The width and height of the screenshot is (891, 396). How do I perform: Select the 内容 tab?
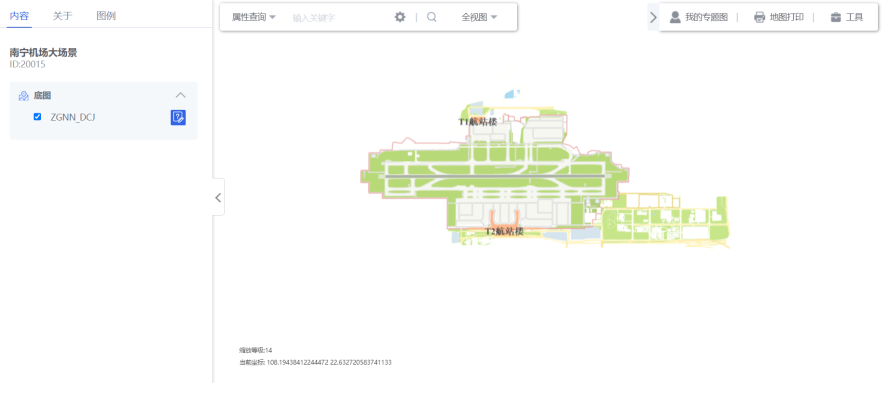click(19, 15)
